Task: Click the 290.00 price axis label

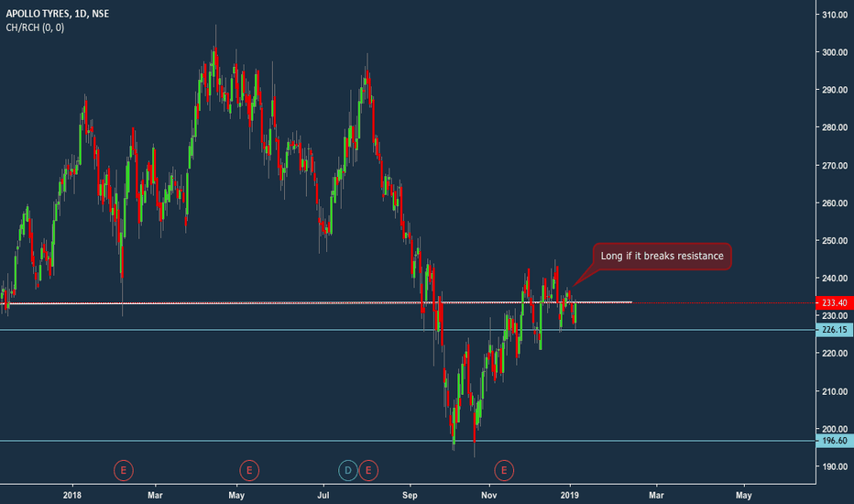Action: [835, 90]
